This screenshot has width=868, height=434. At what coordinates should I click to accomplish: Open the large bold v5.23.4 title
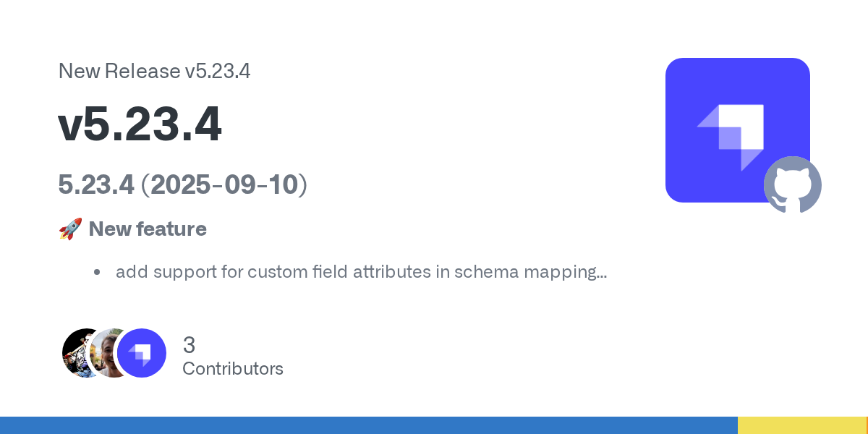140,126
